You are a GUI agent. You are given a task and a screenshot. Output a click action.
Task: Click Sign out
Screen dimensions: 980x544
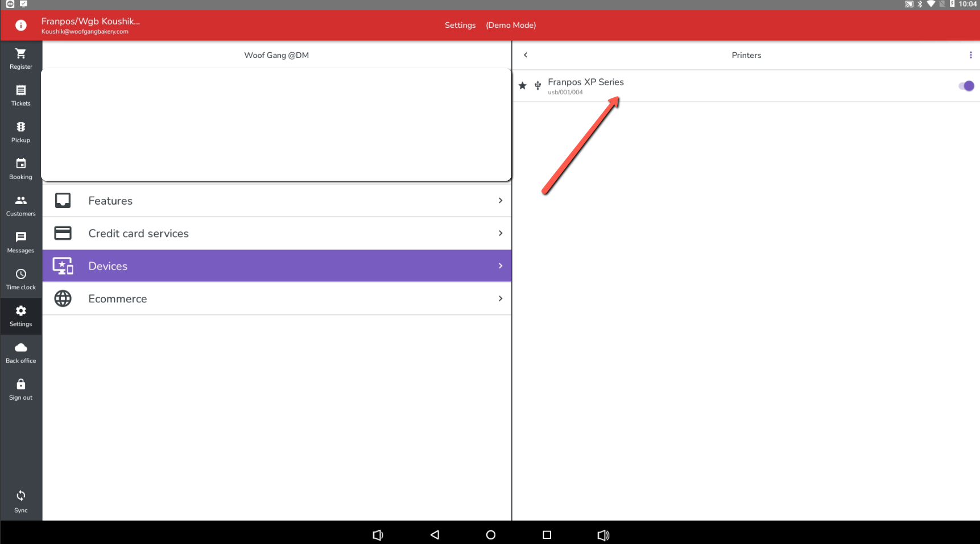tap(21, 389)
